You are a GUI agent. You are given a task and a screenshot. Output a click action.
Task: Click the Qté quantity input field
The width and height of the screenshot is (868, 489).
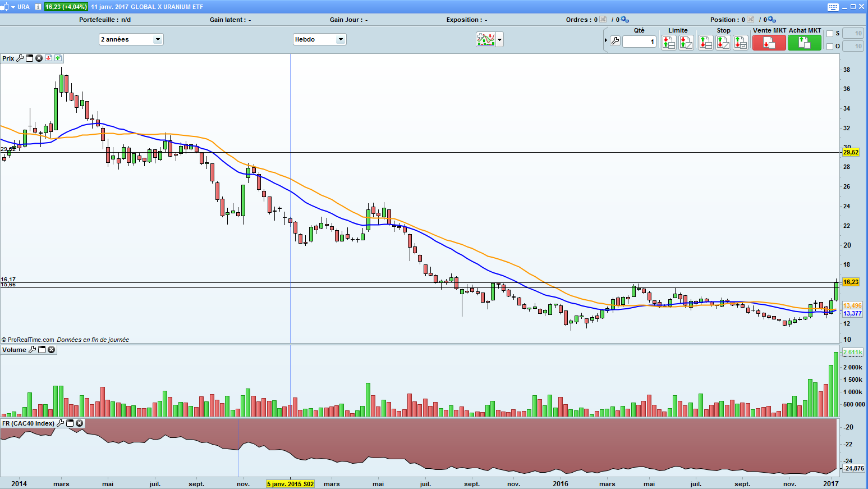coord(639,42)
